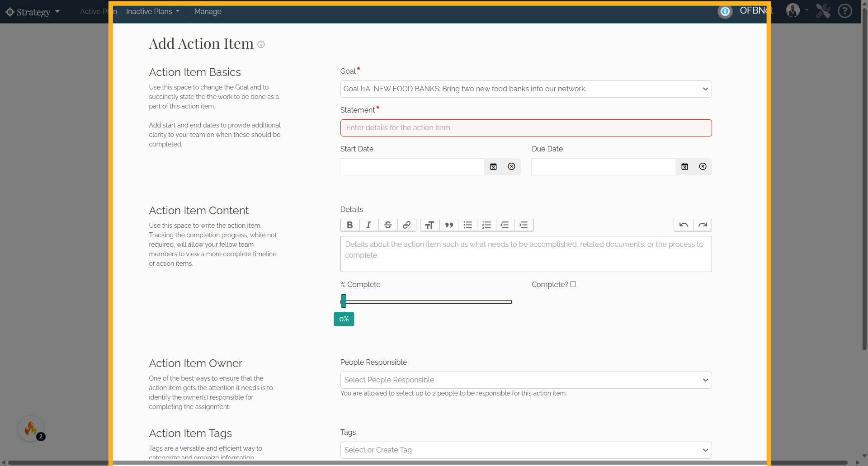Click the 'You are allowed to select up to 2 people' note
This screenshot has width=868, height=466.
(x=453, y=393)
